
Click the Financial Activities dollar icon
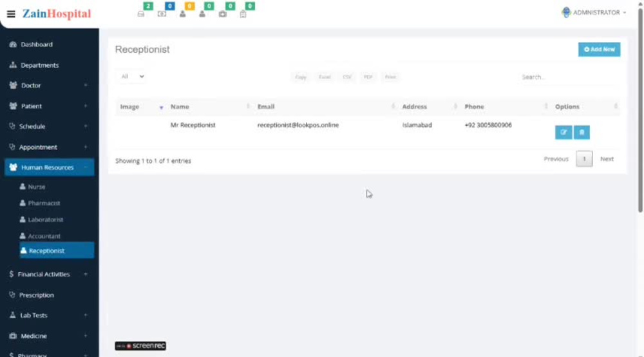click(12, 274)
